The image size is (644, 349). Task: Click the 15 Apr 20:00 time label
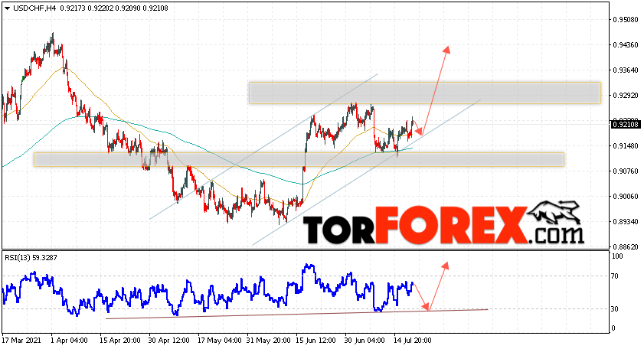point(120,341)
